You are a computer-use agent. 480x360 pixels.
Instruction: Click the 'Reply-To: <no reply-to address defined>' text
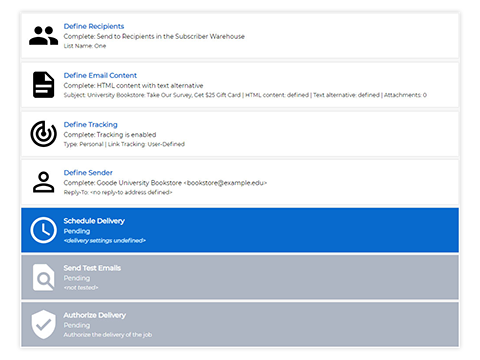[118, 192]
